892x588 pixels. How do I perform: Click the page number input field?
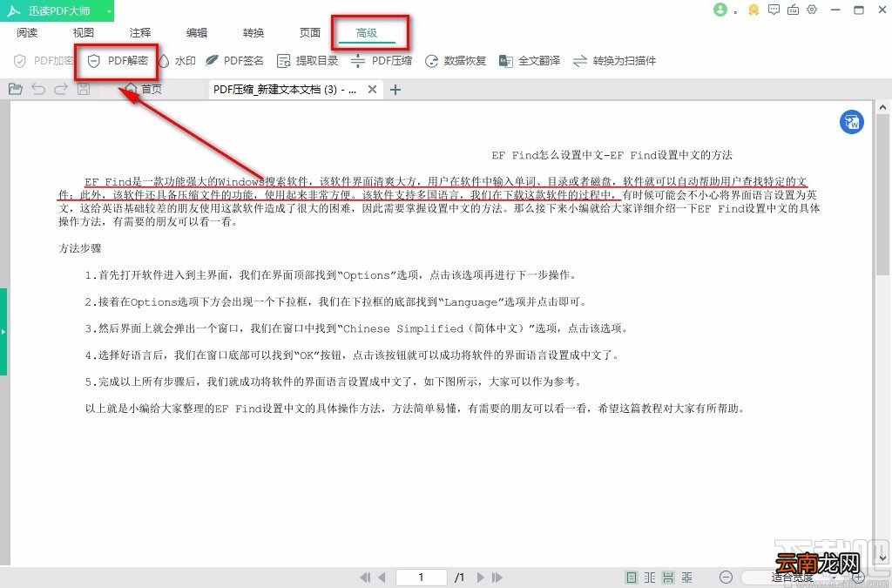pyautogui.click(x=421, y=578)
